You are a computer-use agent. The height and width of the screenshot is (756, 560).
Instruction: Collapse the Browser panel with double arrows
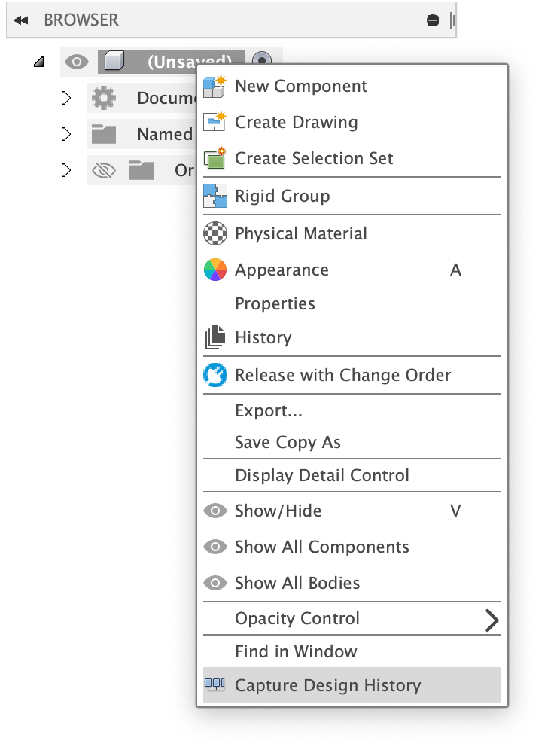click(20, 20)
